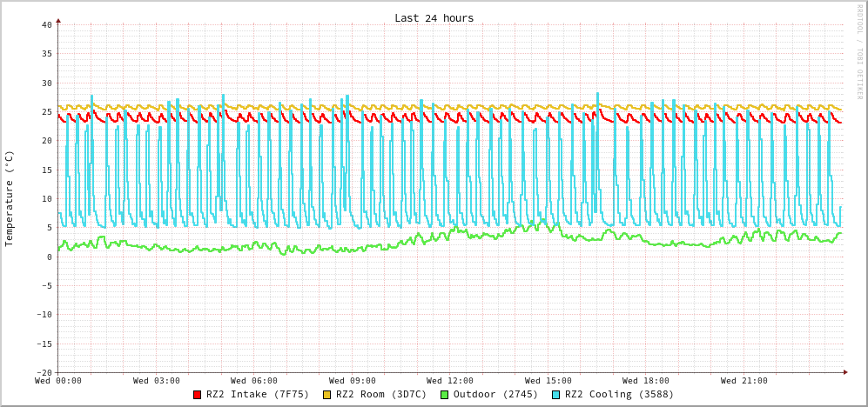Viewport: 868px width, 407px height.
Task: Click the 40 value on temperature axis
Action: (46, 24)
